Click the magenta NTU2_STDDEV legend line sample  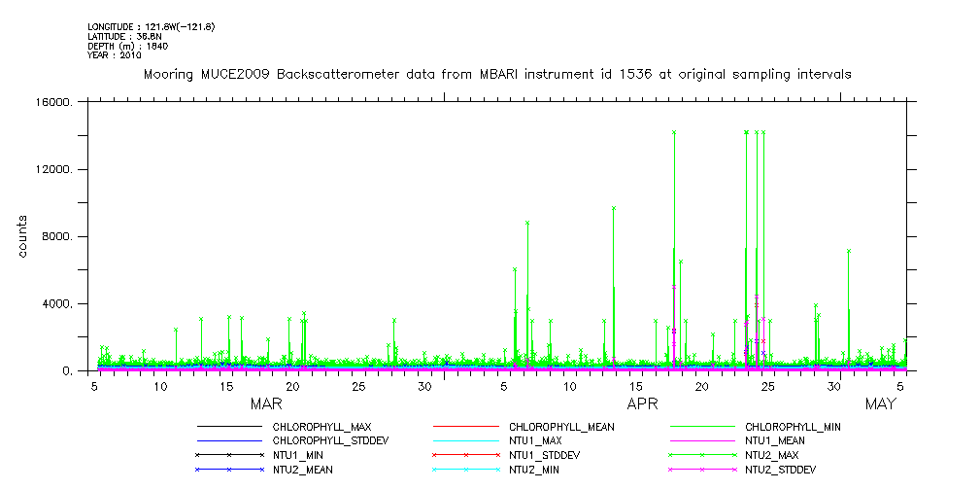(702, 470)
